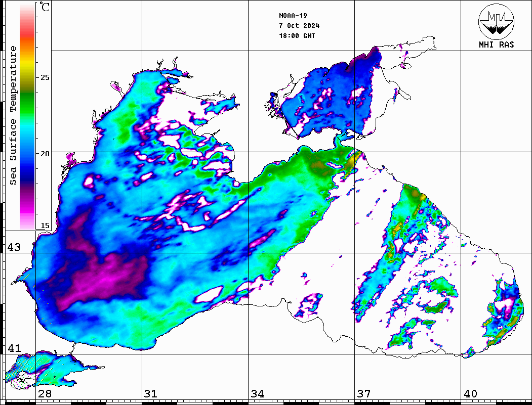532x405 pixels.
Task: Click the temperature color scale bar
Action: [x=27, y=116]
